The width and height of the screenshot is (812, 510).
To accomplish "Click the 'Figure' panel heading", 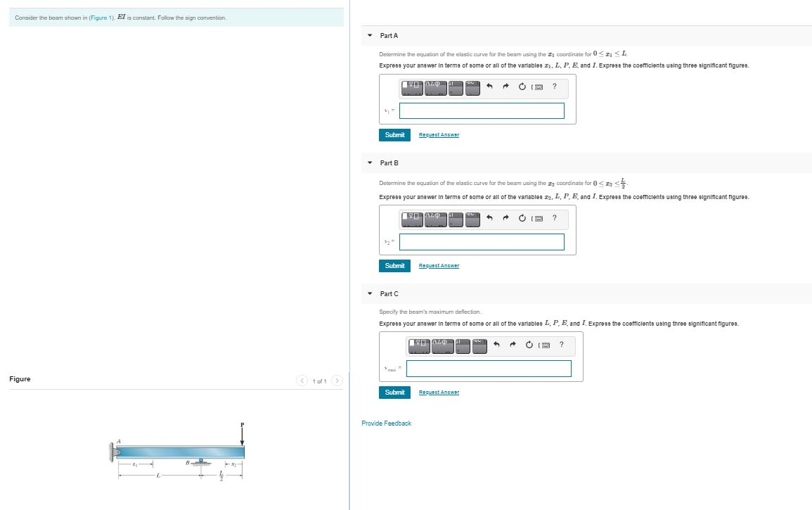I will pos(20,379).
